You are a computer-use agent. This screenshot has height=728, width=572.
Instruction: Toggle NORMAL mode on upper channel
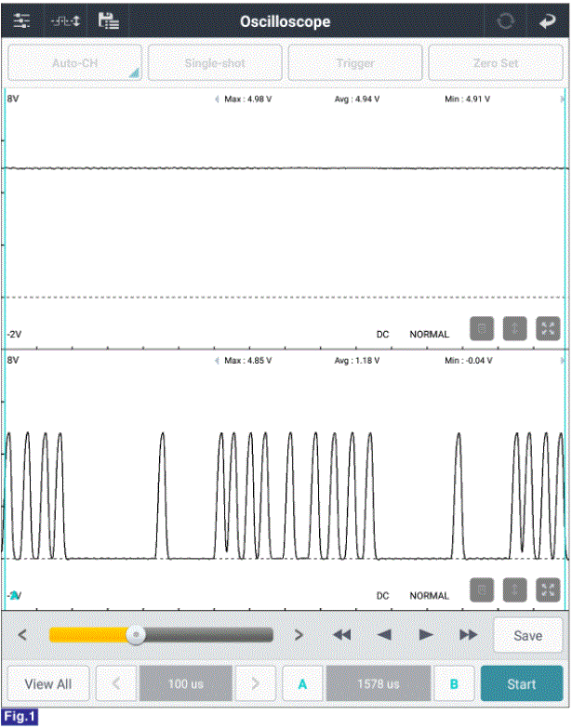[x=430, y=335]
